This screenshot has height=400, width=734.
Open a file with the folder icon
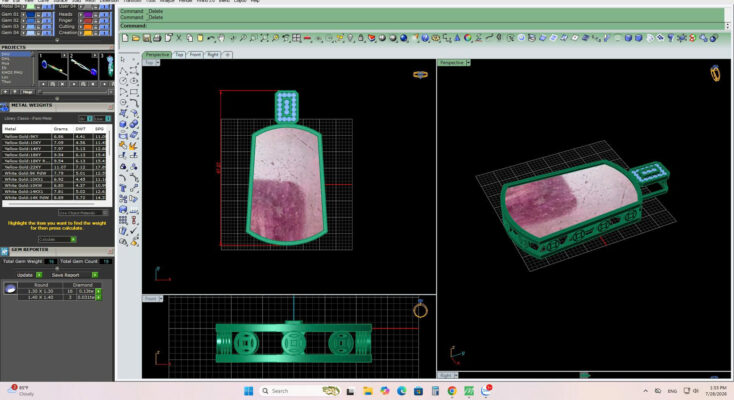[x=136, y=38]
